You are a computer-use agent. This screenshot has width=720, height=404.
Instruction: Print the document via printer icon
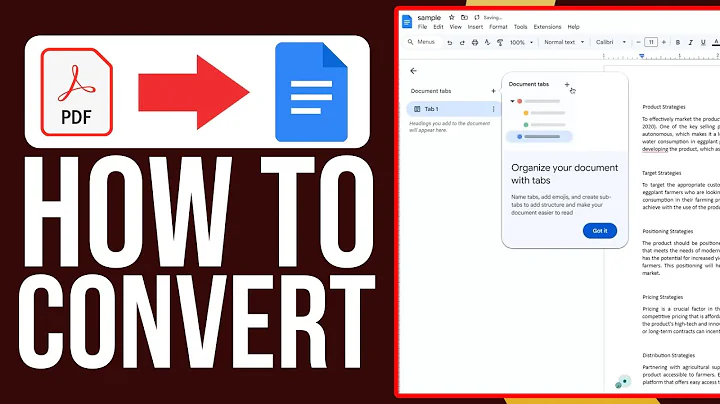(x=475, y=42)
